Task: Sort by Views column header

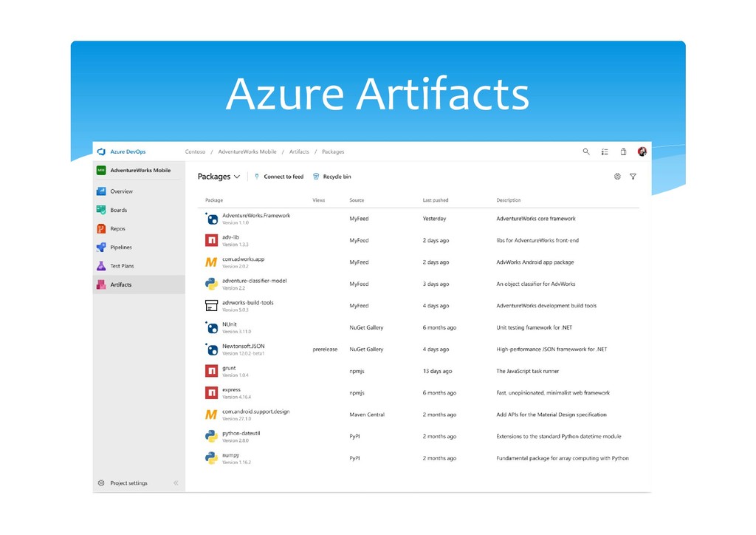Action: coord(319,200)
